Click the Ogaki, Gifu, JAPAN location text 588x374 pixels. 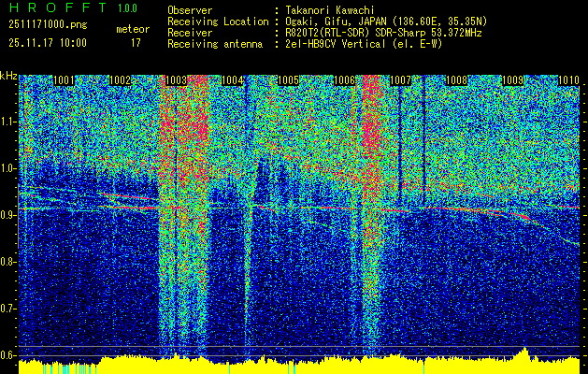pos(386,22)
